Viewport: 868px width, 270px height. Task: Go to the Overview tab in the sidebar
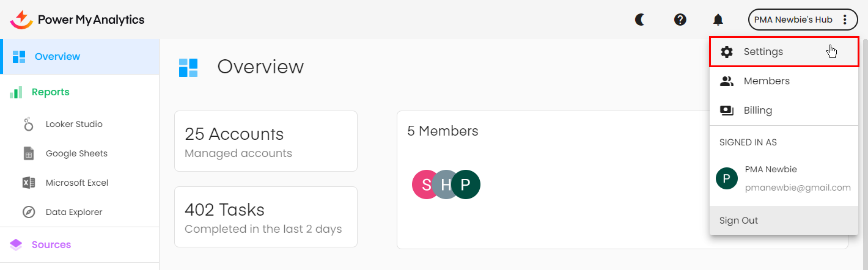pyautogui.click(x=57, y=57)
